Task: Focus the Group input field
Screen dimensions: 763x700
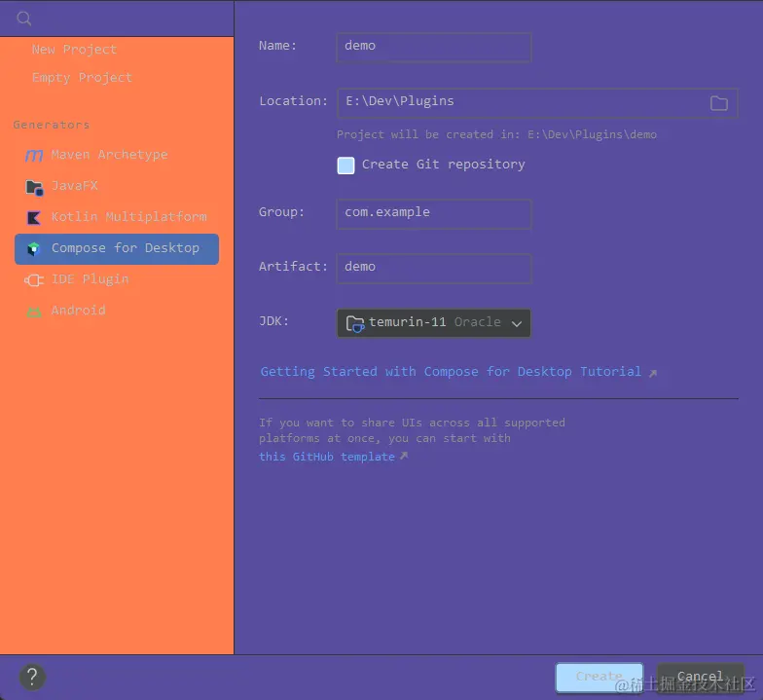Action: click(434, 214)
